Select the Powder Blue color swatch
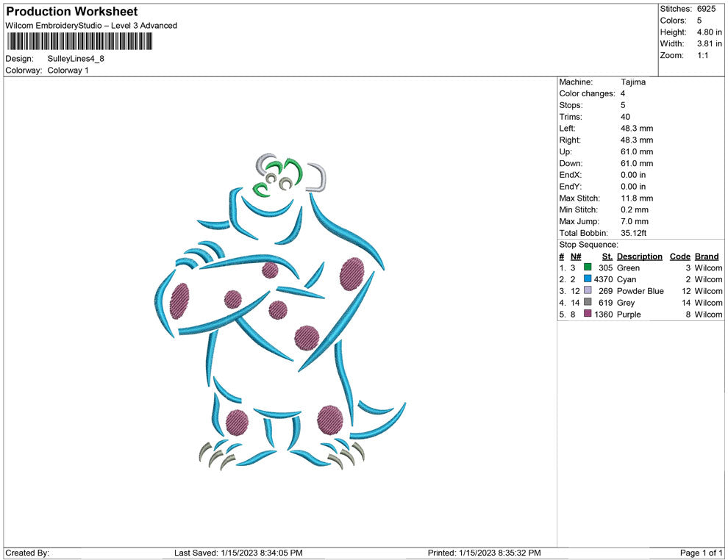Image resolution: width=728 pixels, height=560 pixels. (586, 291)
